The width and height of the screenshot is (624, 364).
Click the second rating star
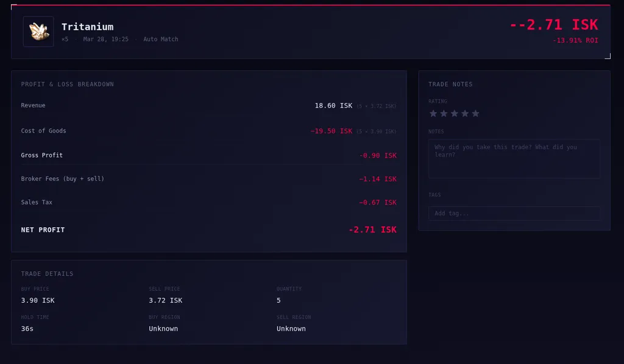tap(444, 114)
